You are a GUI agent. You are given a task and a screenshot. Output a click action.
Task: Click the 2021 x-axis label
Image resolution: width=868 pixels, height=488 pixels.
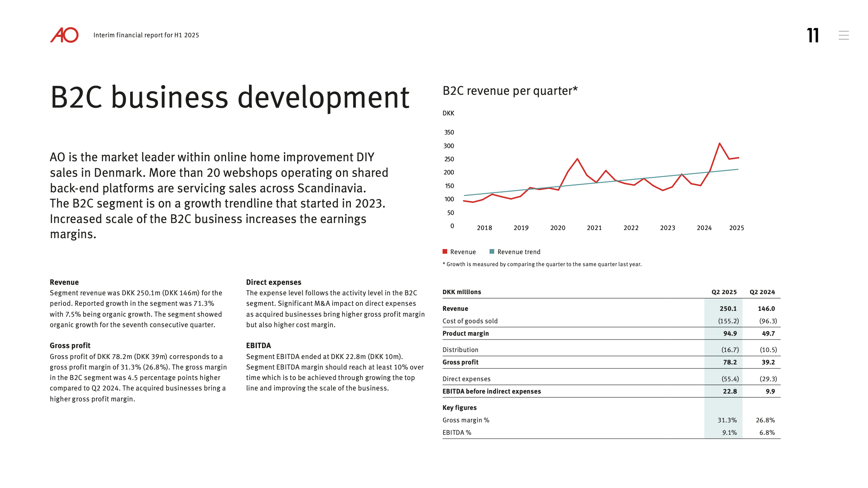pyautogui.click(x=594, y=228)
